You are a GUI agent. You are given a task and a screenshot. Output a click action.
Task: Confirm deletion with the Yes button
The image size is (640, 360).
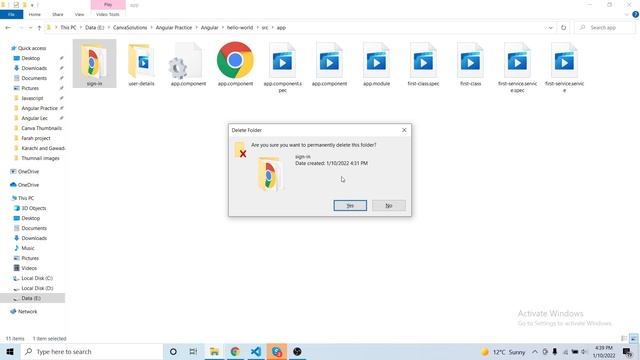(350, 205)
